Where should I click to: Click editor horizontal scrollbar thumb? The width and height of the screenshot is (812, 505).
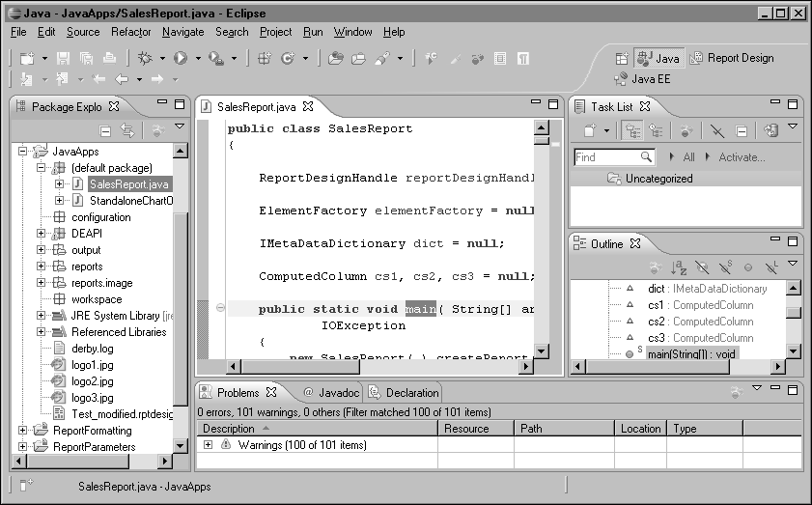[x=300, y=367]
